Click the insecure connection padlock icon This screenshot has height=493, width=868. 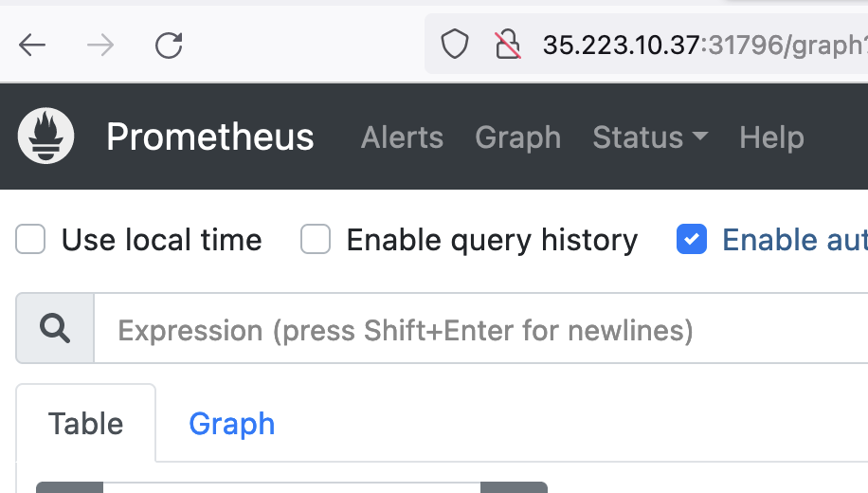click(508, 44)
